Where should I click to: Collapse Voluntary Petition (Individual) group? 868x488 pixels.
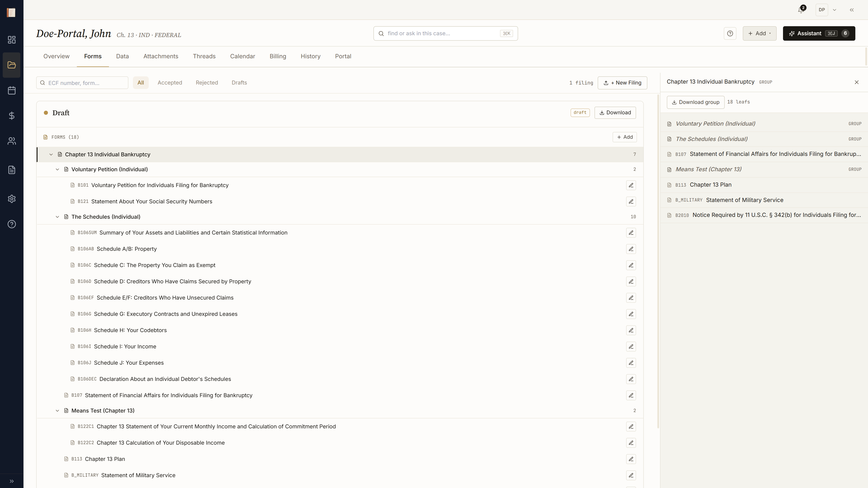(57, 169)
